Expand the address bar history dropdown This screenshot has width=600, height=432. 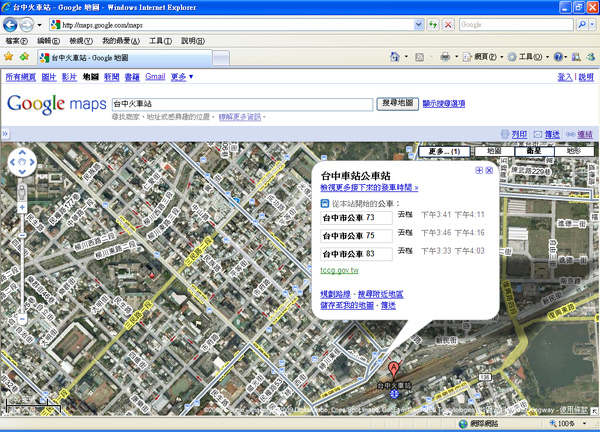click(x=419, y=25)
